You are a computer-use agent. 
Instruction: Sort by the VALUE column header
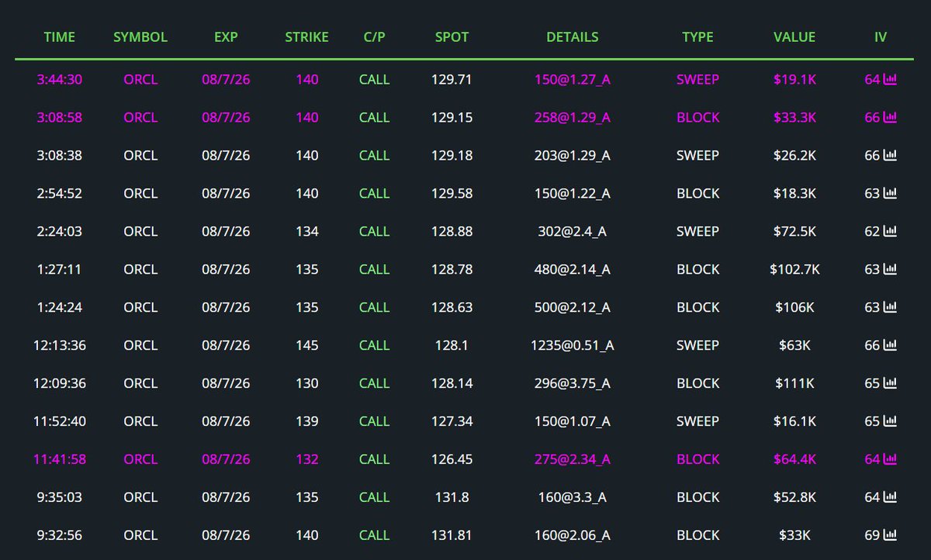click(x=794, y=36)
